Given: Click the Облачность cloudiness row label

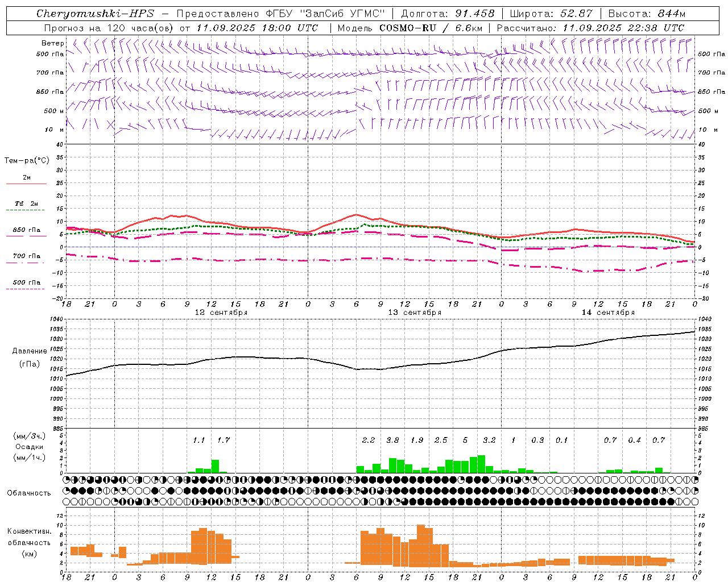Looking at the screenshot, I should point(29,493).
